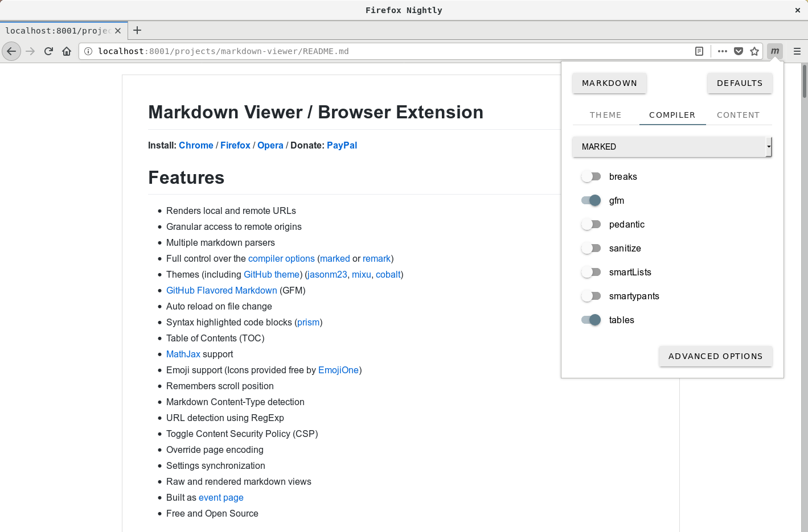The width and height of the screenshot is (808, 532).
Task: Open the GitHub theme link
Action: (272, 274)
